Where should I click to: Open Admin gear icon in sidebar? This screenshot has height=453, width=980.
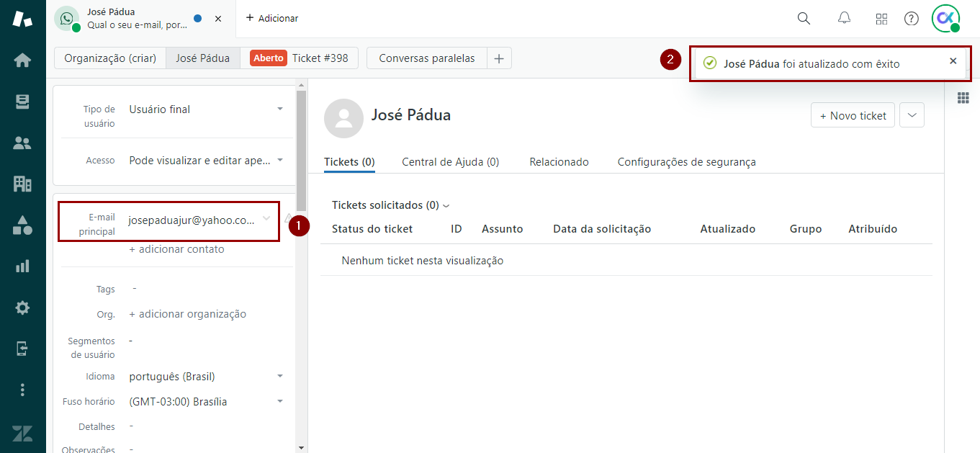[22, 308]
